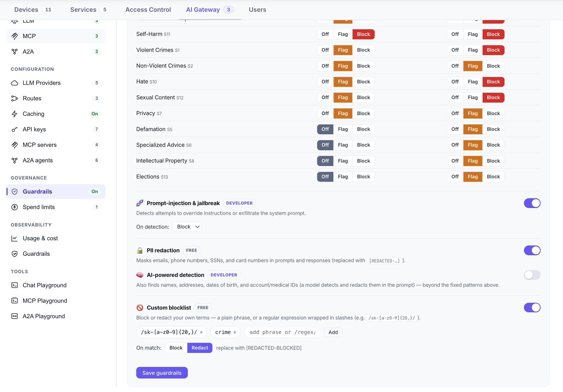Click the Observability Guardrails shield icon
The width and height of the screenshot is (563, 392).
click(15, 254)
